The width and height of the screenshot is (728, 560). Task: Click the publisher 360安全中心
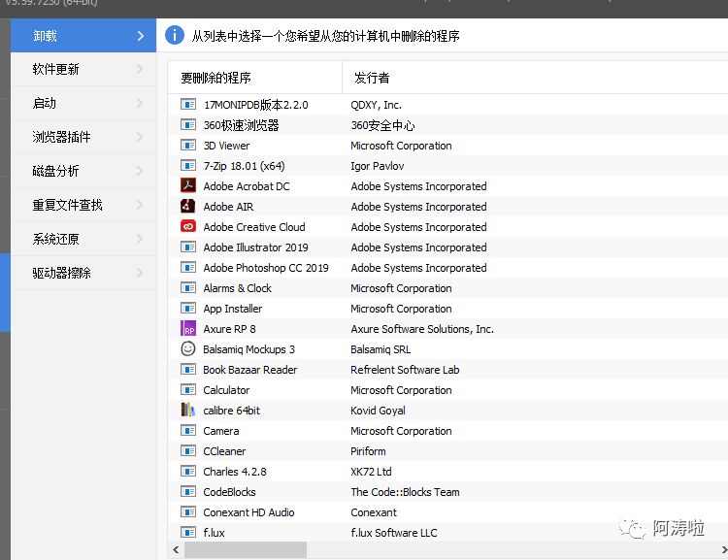click(383, 125)
